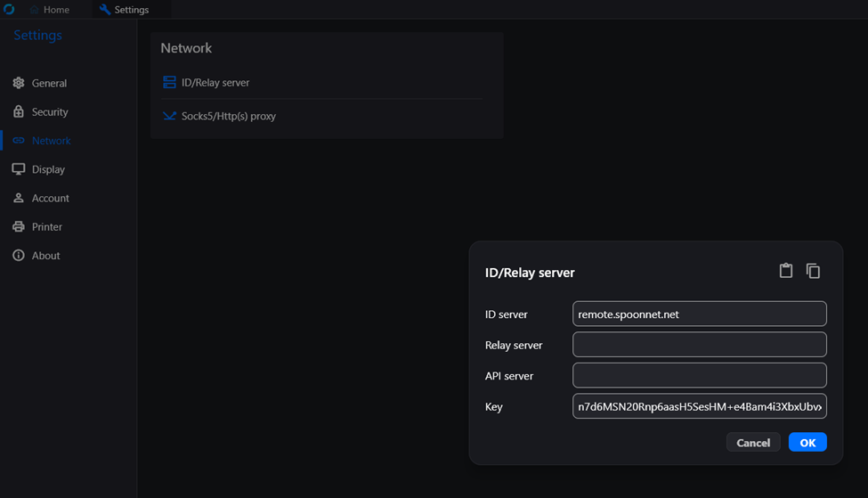Click into the Relay server field
This screenshot has width=868, height=498.
(699, 345)
